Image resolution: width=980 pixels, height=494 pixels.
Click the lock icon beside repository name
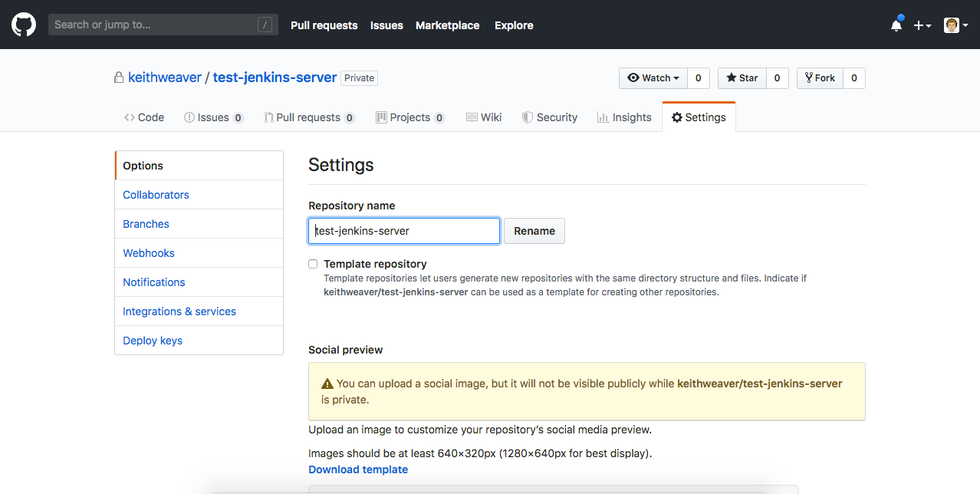pyautogui.click(x=119, y=77)
